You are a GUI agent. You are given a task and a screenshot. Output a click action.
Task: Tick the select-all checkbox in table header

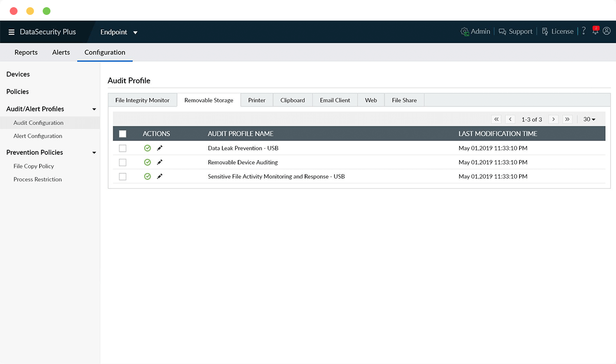(x=122, y=134)
